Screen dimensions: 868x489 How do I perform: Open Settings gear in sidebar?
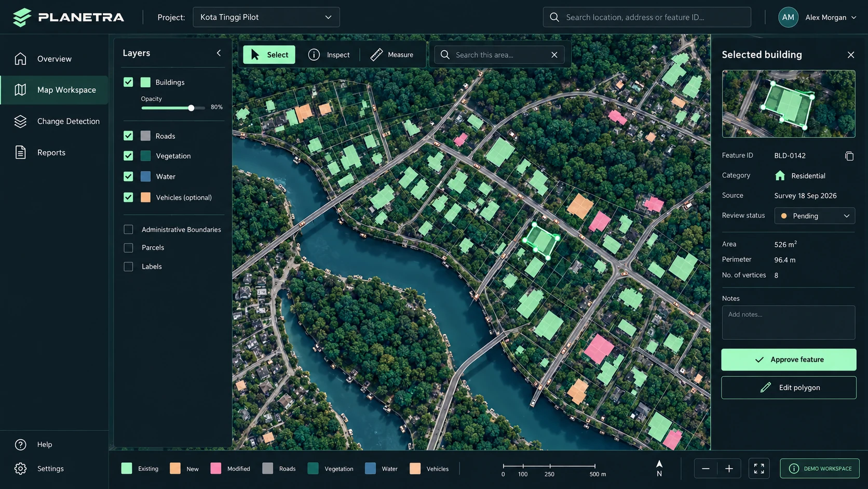click(x=39, y=468)
